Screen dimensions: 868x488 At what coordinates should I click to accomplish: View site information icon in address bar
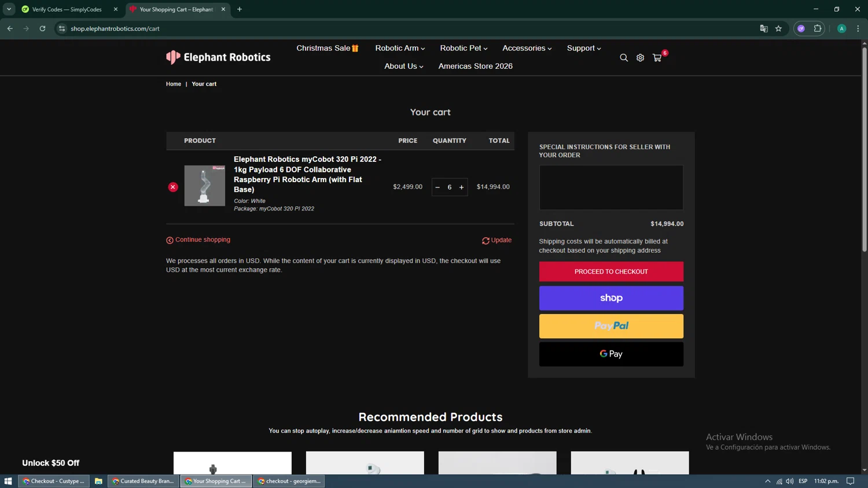(x=62, y=28)
